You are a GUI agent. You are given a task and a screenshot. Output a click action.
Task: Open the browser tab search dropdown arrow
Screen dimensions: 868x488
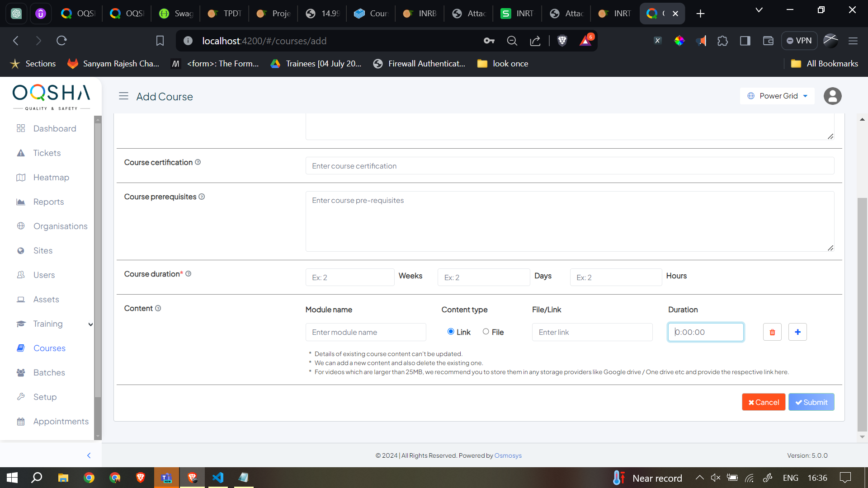point(759,10)
